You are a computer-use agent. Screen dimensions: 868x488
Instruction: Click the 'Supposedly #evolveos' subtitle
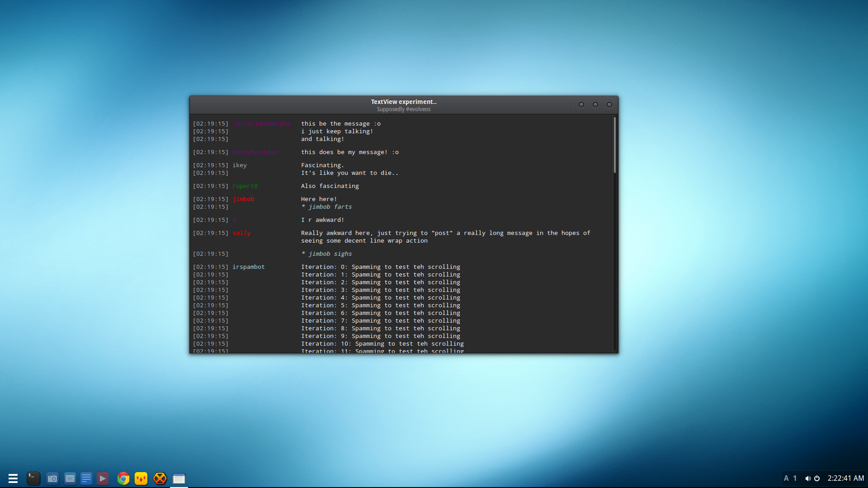[x=404, y=109]
